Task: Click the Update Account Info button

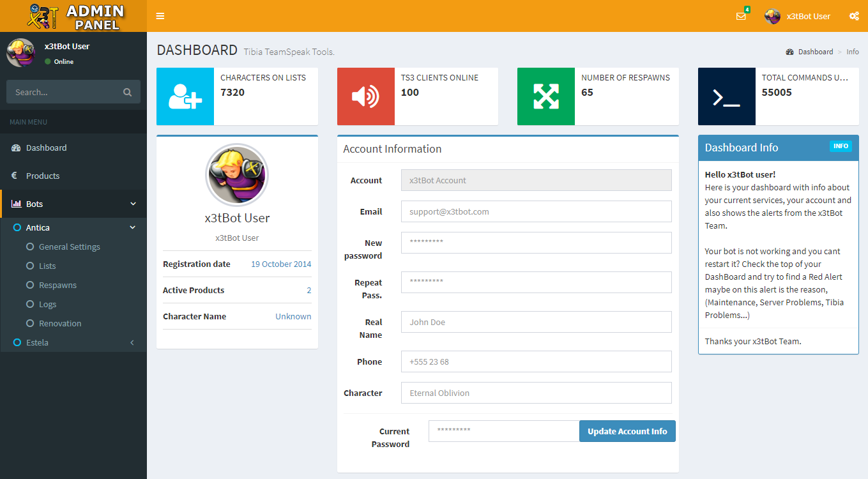Action: click(627, 431)
